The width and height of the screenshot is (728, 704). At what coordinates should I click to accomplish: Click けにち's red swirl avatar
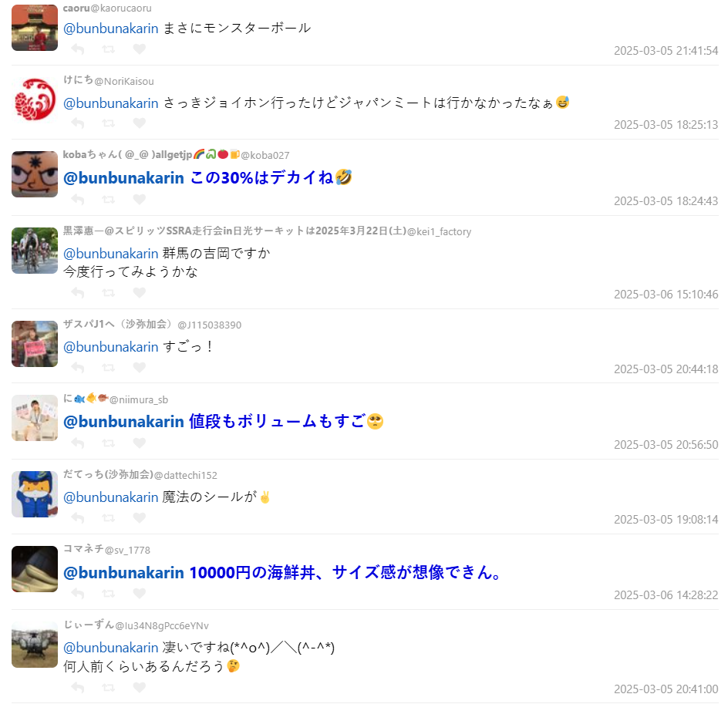click(35, 99)
